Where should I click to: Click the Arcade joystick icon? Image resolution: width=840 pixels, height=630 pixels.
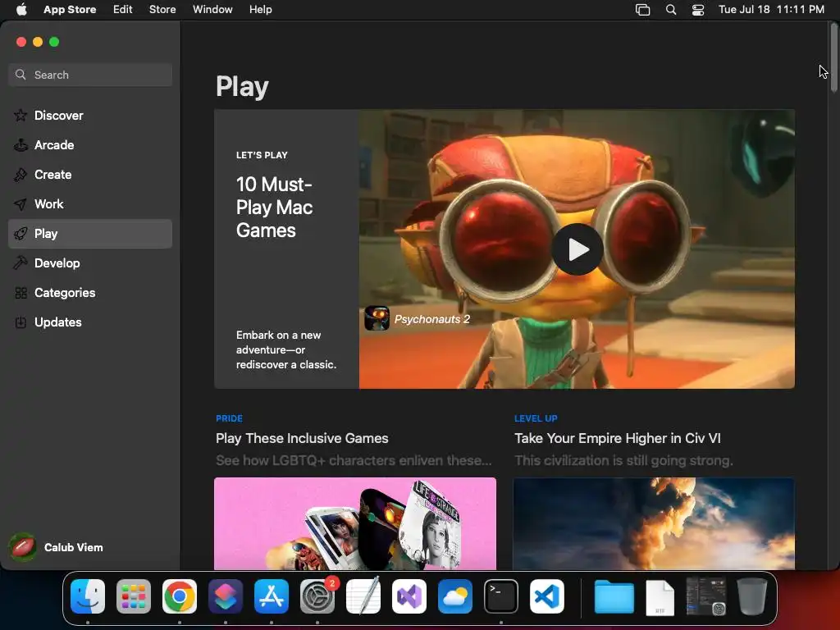tap(21, 144)
